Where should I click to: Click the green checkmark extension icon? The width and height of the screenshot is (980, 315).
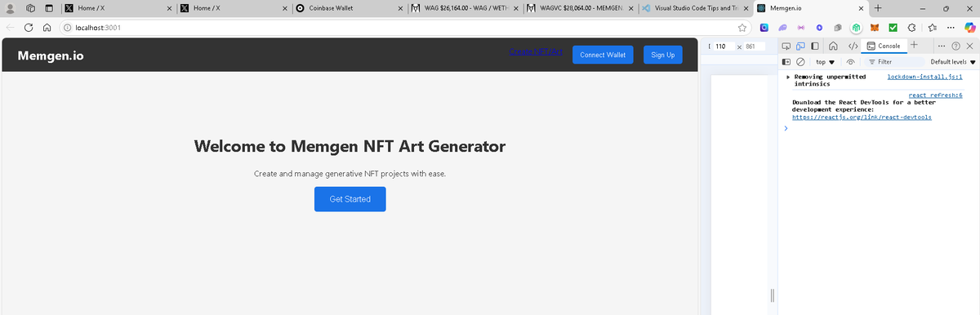[893, 27]
